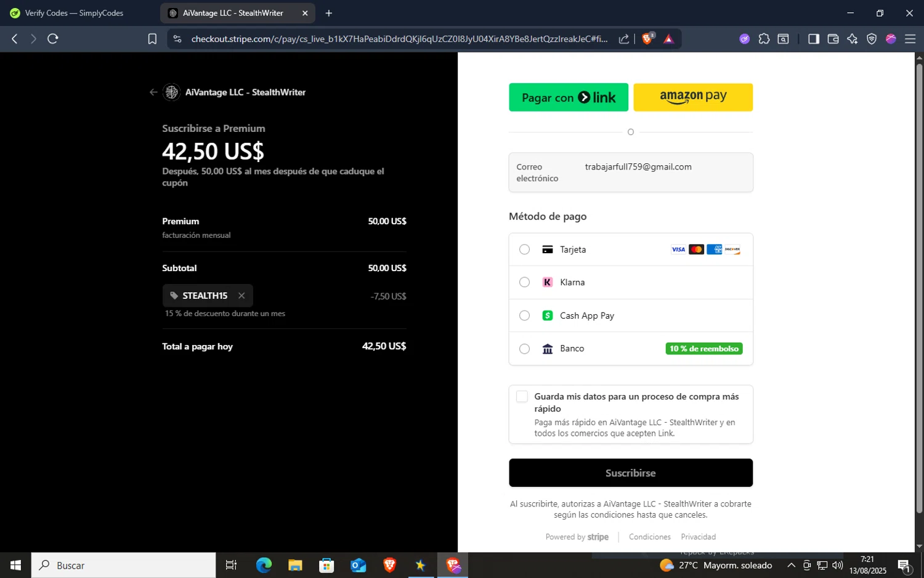Open Leo AI sparkle icon

[852, 39]
